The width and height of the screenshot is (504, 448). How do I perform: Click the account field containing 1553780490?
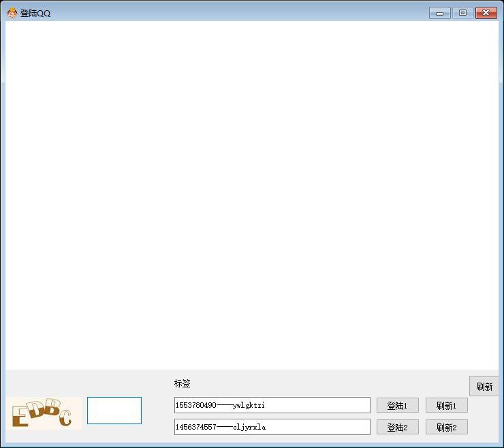click(272, 406)
